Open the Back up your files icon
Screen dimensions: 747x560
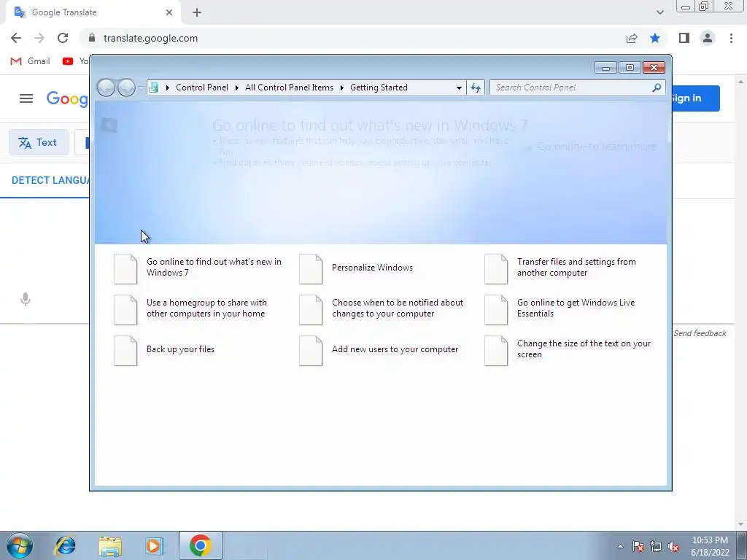click(125, 351)
